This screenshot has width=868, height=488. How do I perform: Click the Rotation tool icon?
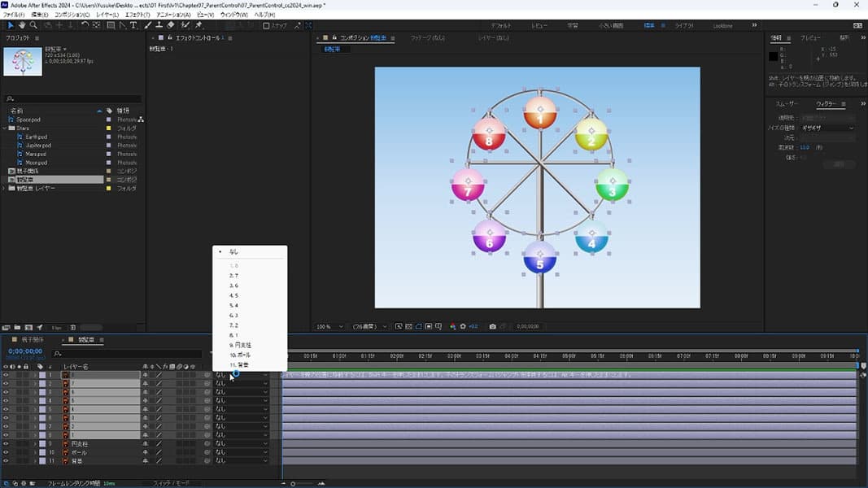click(85, 25)
